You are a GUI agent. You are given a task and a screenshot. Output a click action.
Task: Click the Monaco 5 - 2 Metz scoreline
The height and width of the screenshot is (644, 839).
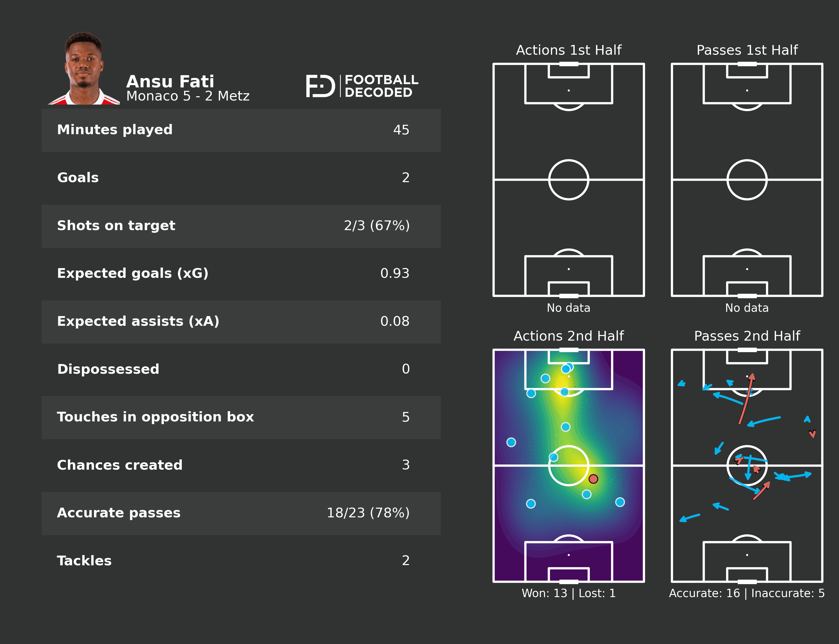[x=188, y=96]
